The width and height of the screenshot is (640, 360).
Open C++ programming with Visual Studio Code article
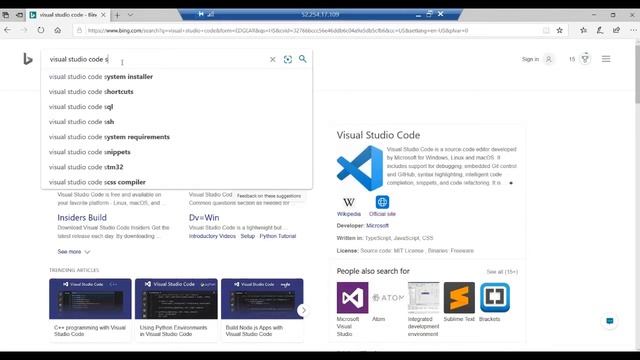point(90,310)
